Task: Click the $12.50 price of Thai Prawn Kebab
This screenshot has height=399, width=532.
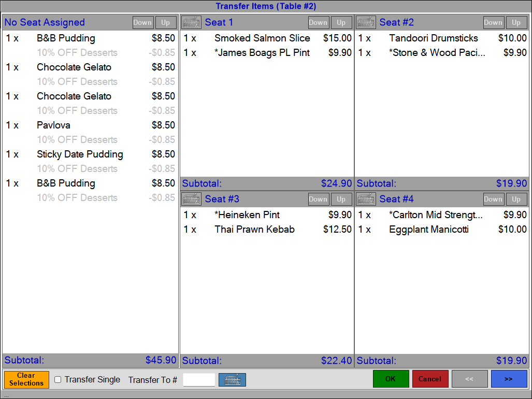Action: [337, 230]
